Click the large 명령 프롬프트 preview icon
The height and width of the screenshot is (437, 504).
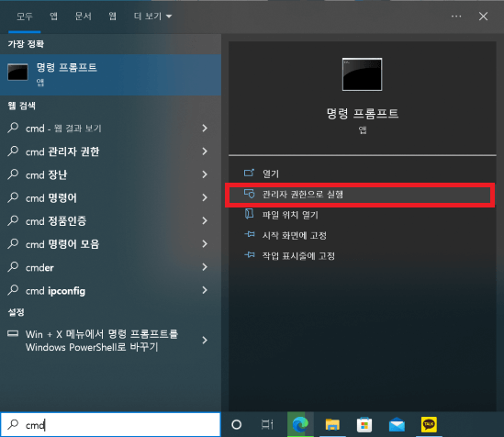pyautogui.click(x=363, y=74)
